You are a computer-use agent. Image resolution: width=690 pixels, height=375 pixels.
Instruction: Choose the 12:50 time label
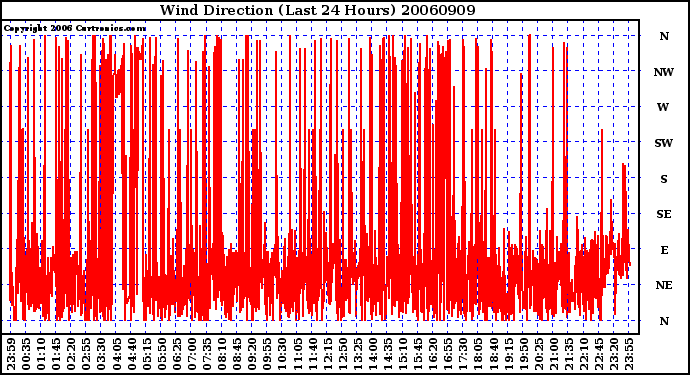343,354
